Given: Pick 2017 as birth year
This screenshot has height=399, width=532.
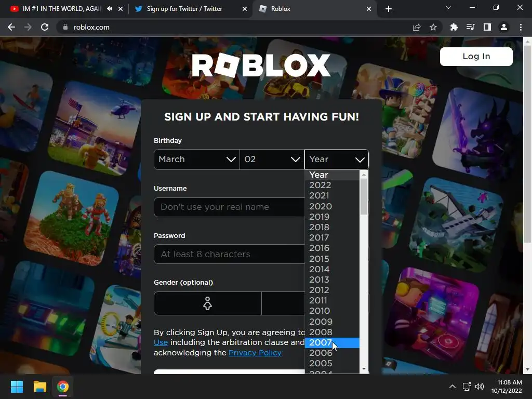Looking at the screenshot, I should [332, 238].
